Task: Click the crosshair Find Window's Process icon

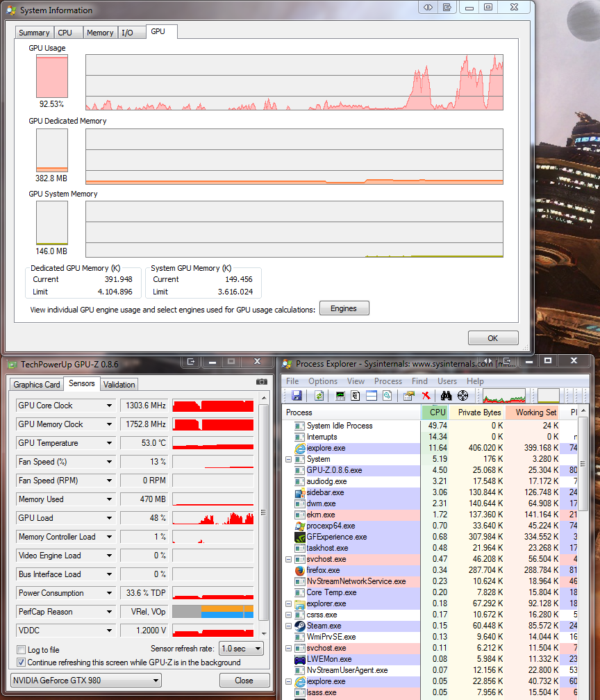Action: click(x=463, y=396)
